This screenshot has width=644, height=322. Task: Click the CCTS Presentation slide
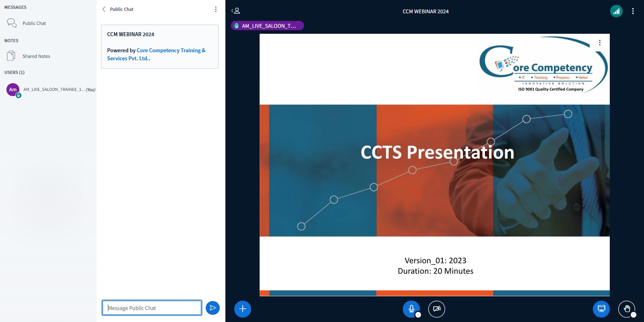coord(435,165)
